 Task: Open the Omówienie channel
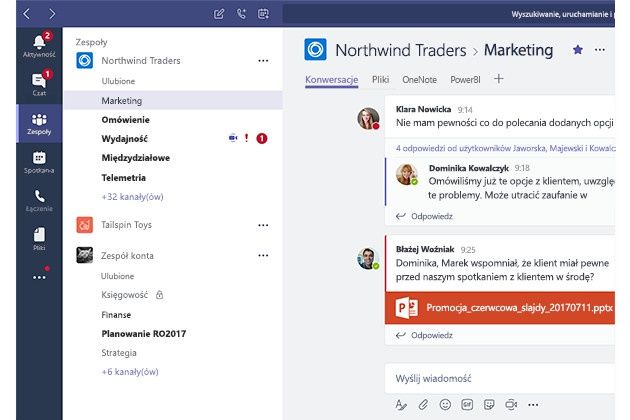click(x=125, y=120)
